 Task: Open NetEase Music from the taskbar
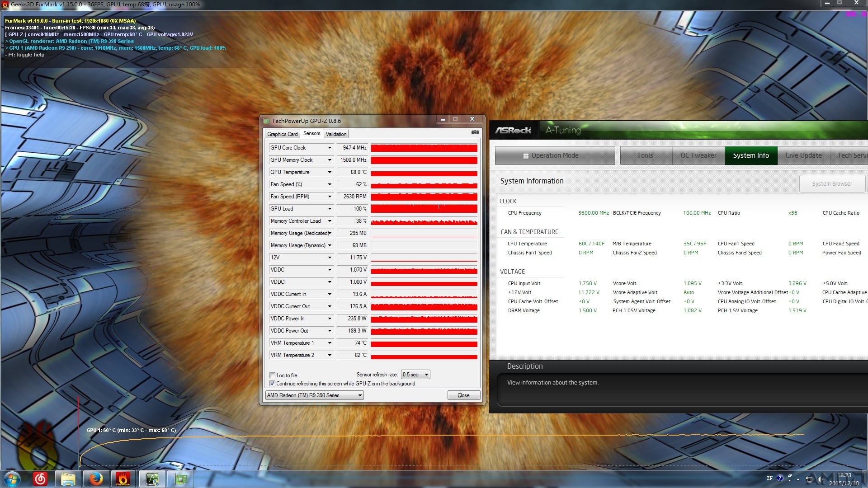coord(40,479)
